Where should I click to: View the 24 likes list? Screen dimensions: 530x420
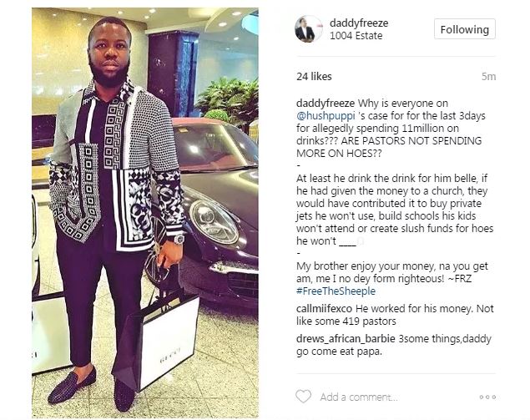pos(314,77)
